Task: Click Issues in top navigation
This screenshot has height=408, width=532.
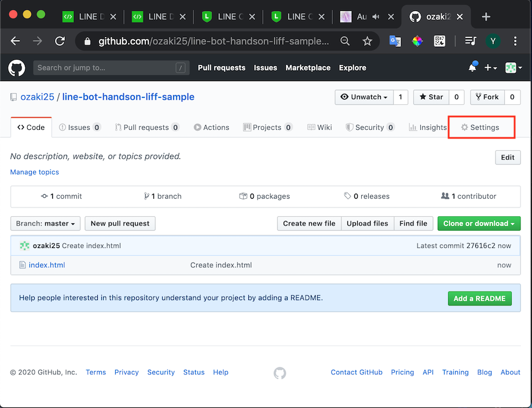Action: [x=265, y=68]
